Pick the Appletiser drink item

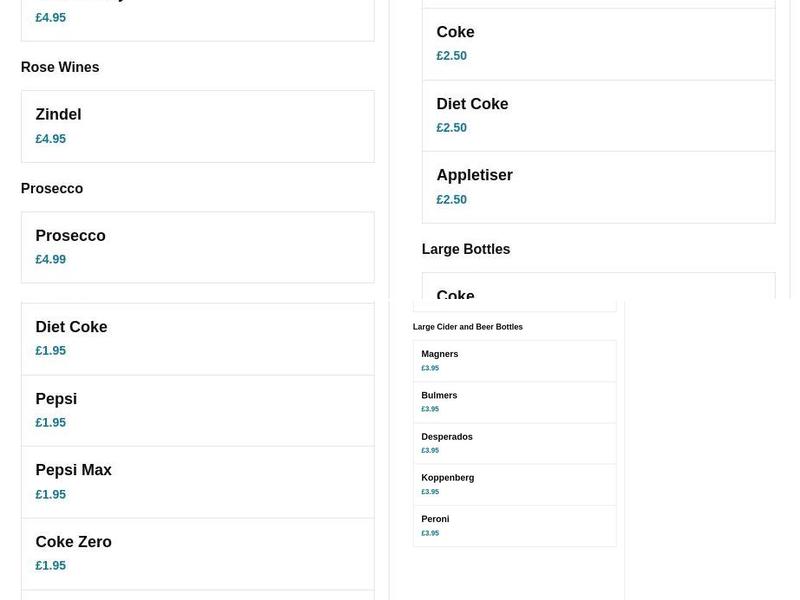[598, 187]
